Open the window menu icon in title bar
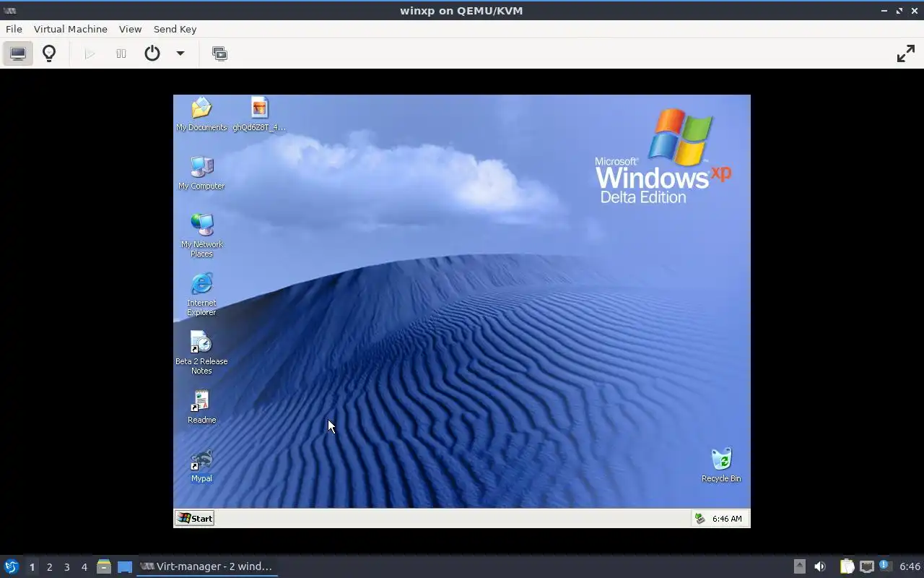Screen dimensions: 924x578 (9, 10)
